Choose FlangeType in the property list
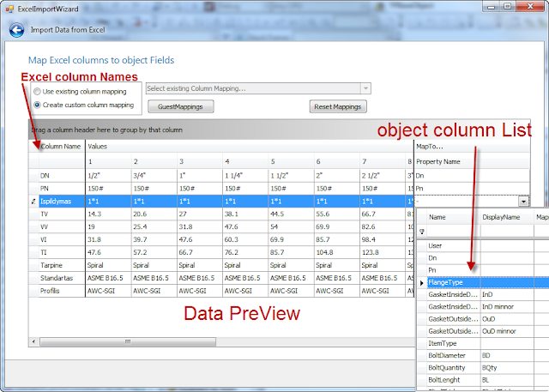The width and height of the screenshot is (549, 392). pos(454,282)
